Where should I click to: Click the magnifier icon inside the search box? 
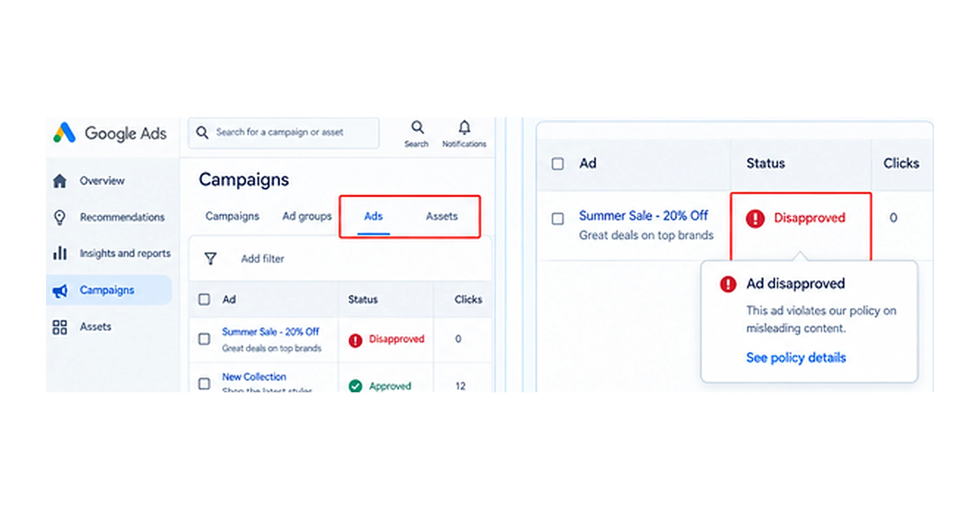click(202, 132)
